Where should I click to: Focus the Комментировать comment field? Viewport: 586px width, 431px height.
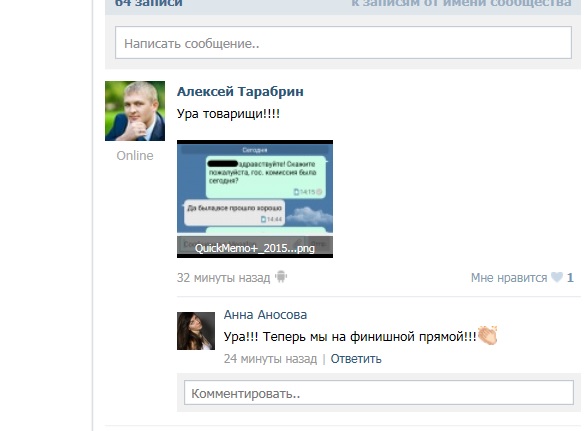point(379,392)
